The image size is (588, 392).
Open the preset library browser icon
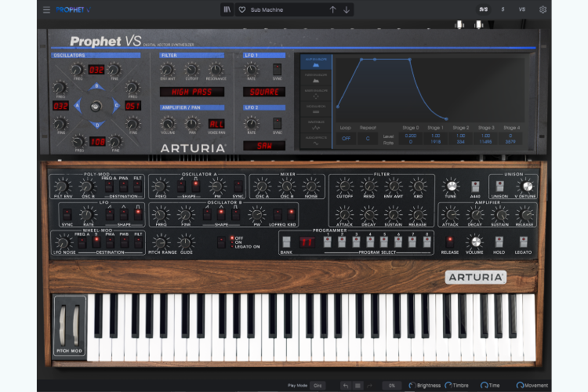227,9
